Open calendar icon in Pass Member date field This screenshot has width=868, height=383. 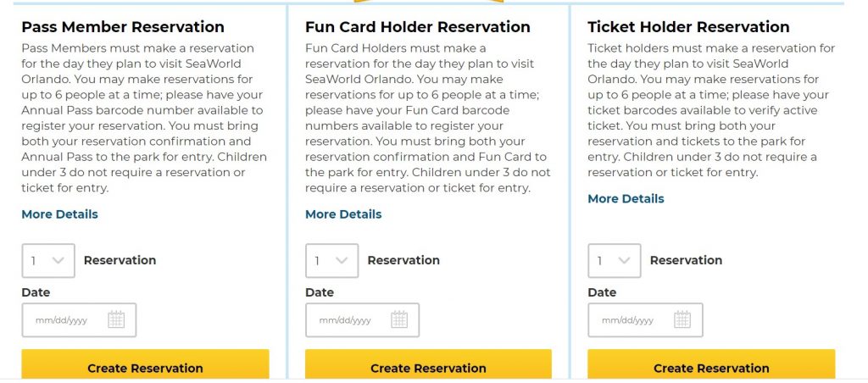pyautogui.click(x=116, y=319)
